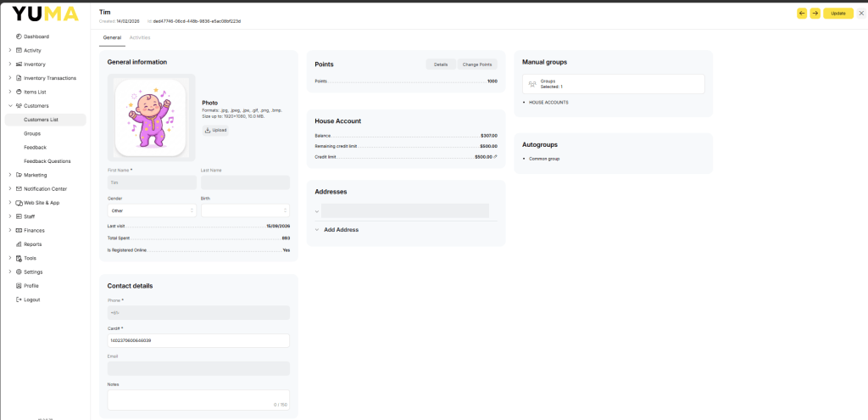Go to previous customer with left arrow
The image size is (868, 420).
tap(802, 14)
